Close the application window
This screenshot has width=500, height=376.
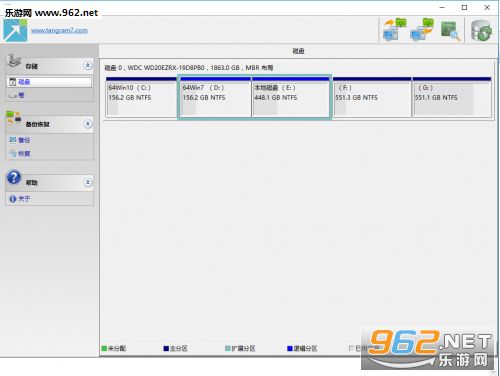[487, 7]
